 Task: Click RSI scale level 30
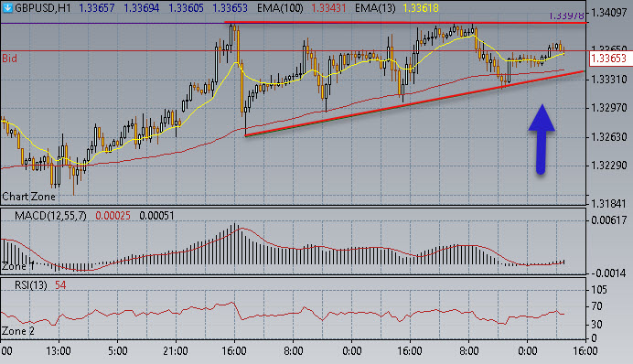tap(596, 324)
